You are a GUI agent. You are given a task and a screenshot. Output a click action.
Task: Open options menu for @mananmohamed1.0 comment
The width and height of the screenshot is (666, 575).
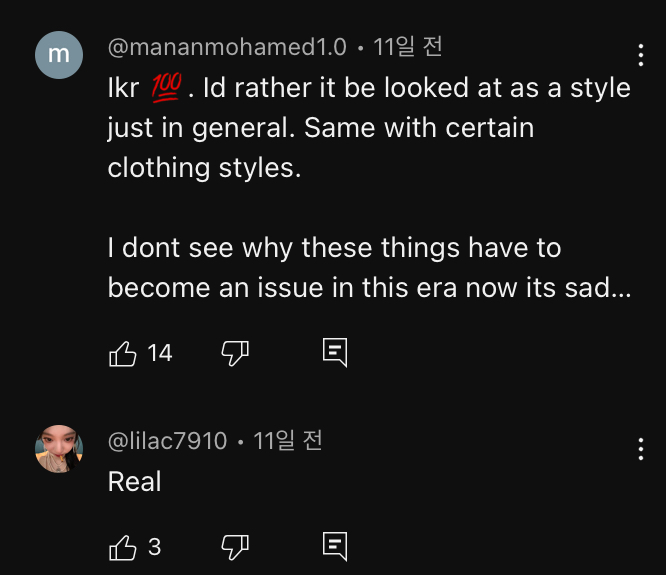[x=640, y=55]
